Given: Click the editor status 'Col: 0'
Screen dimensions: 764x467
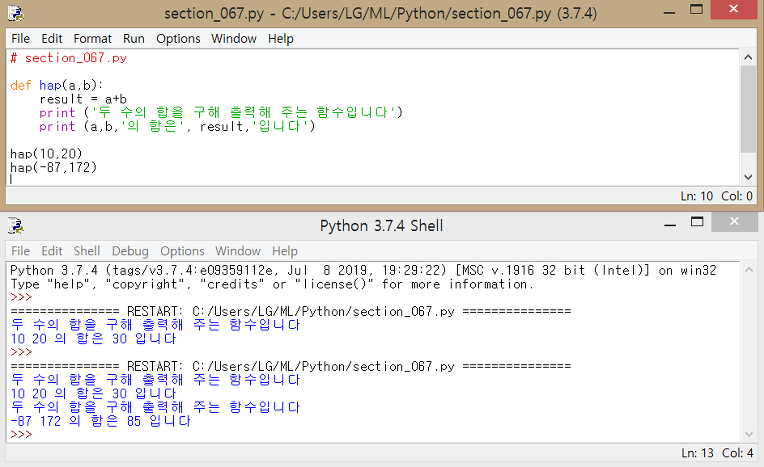Looking at the screenshot, I should click(737, 196).
